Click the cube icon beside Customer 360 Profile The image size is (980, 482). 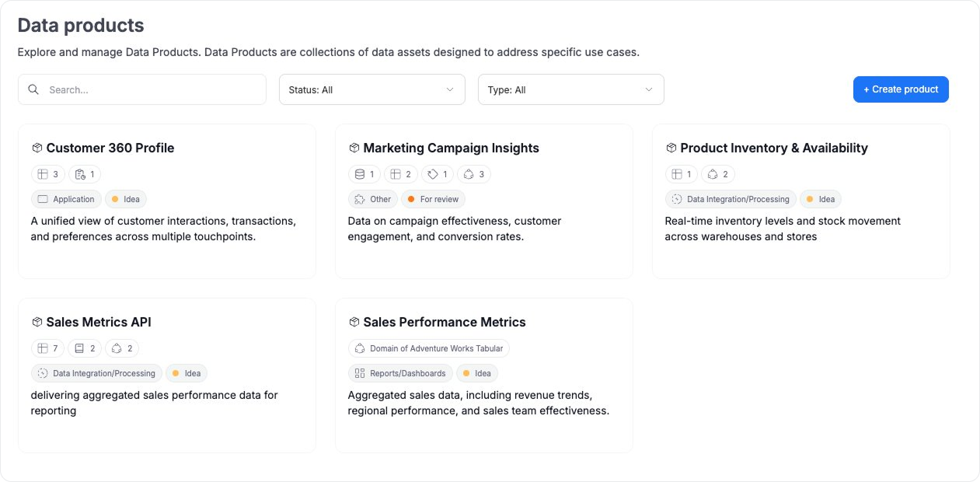pyautogui.click(x=37, y=148)
